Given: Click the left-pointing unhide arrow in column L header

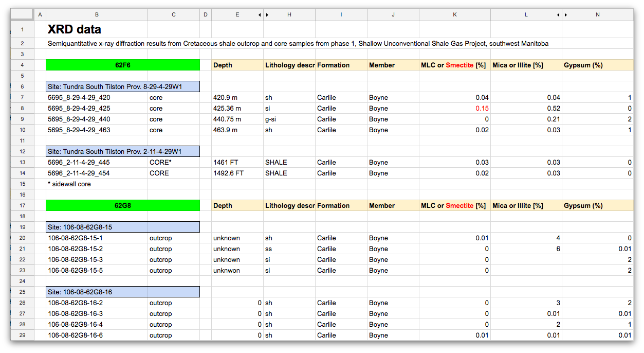Looking at the screenshot, I should point(558,15).
